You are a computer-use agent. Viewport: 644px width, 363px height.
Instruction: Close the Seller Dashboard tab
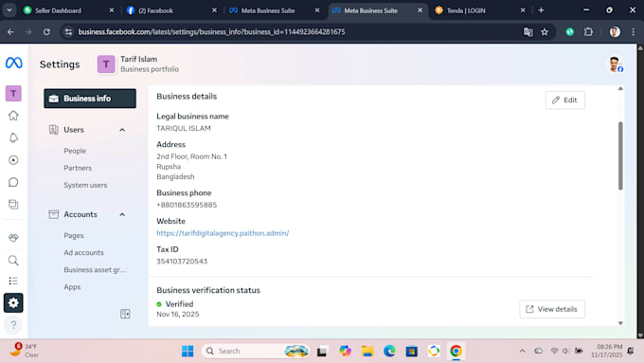coord(112,10)
